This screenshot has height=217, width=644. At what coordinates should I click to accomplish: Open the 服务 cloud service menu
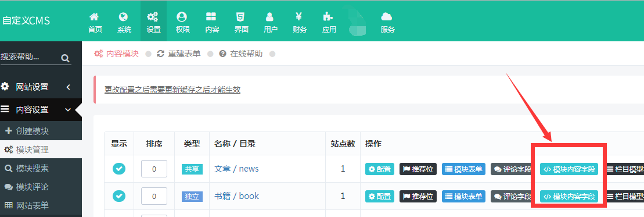coord(387,23)
